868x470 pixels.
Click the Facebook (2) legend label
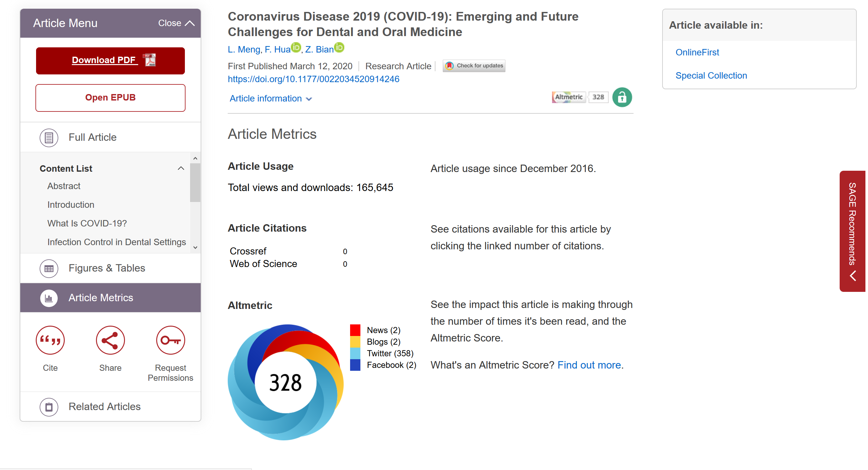(x=392, y=365)
